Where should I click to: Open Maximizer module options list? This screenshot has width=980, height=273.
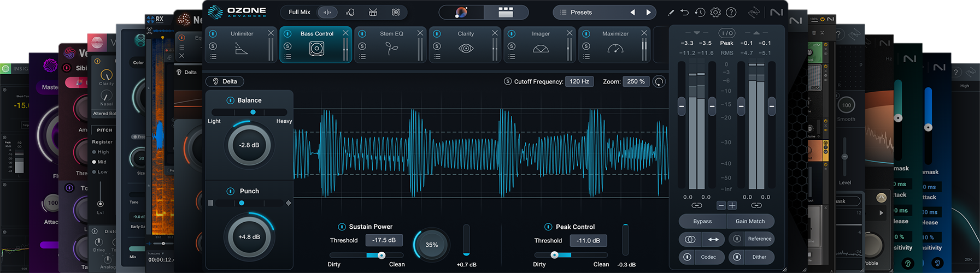(586, 56)
